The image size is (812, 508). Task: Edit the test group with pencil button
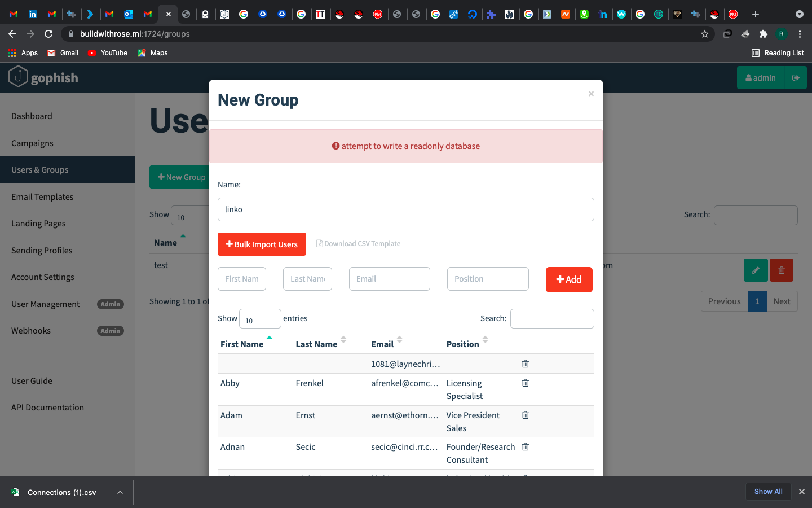pos(756,270)
